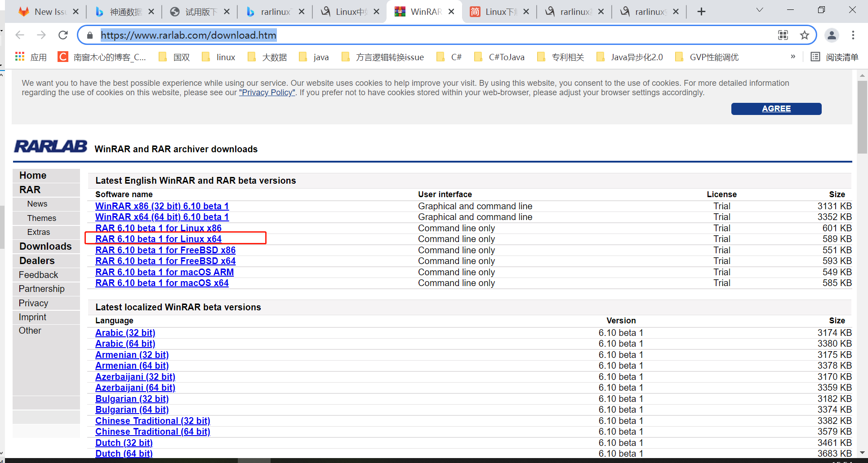The image size is (868, 463).
Task: Open Dealers in the sidebar
Action: [x=37, y=260]
